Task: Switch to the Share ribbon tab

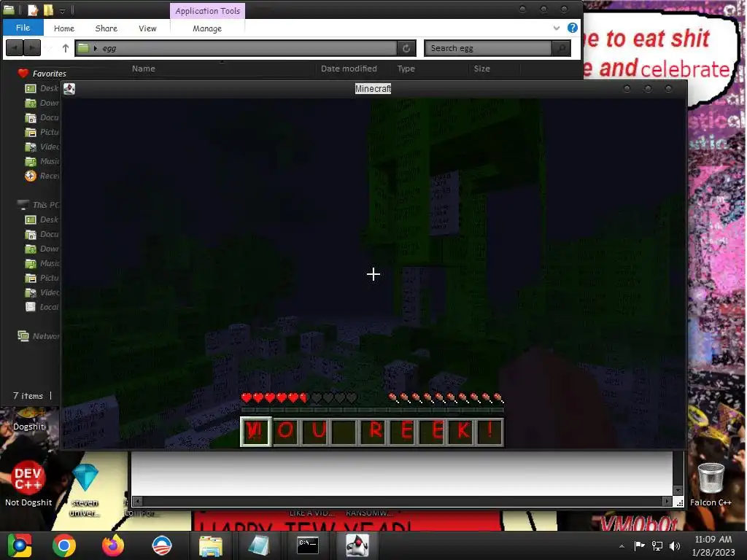Action: pos(107,28)
